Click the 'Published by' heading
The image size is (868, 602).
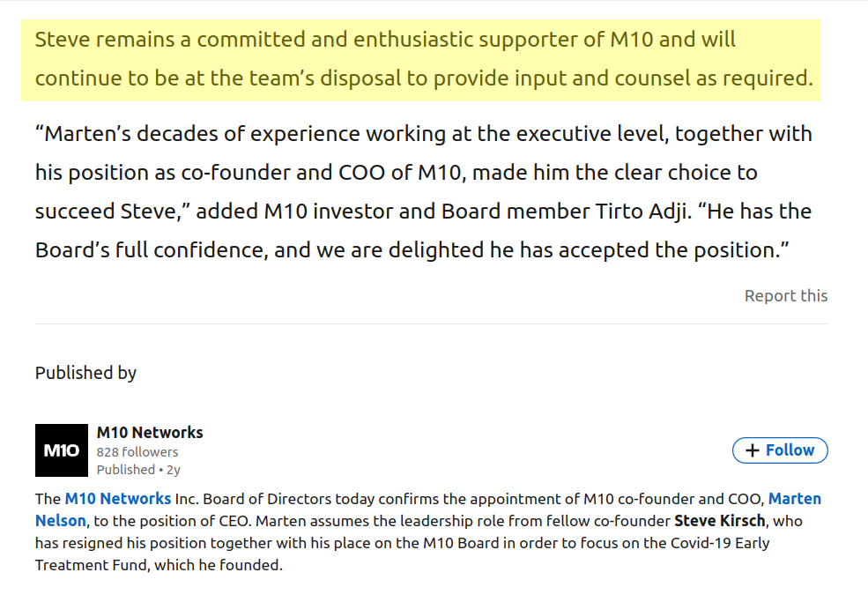point(85,373)
